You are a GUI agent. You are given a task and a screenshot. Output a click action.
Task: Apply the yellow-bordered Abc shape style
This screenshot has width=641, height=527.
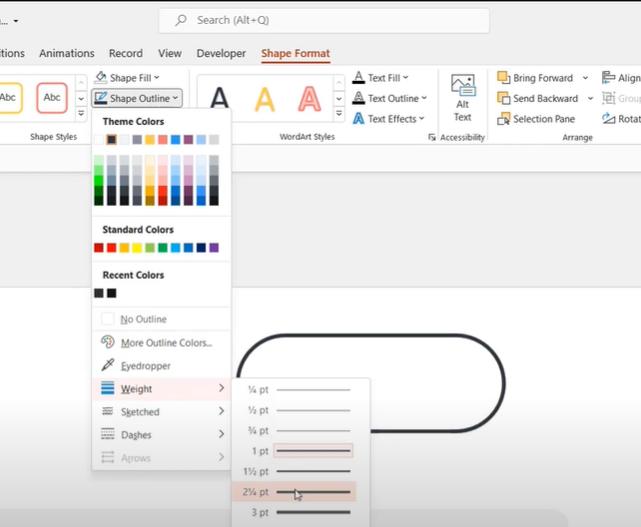coord(9,98)
